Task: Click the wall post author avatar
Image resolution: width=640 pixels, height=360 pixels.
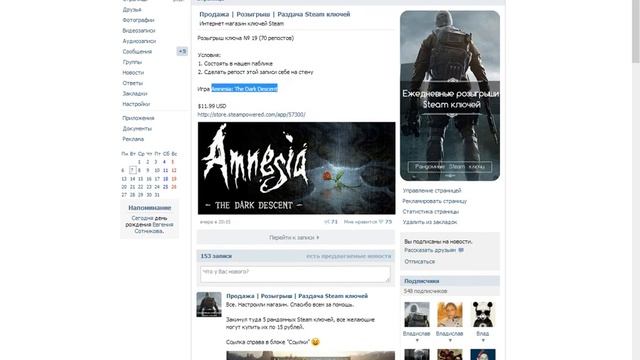Action: [209, 304]
